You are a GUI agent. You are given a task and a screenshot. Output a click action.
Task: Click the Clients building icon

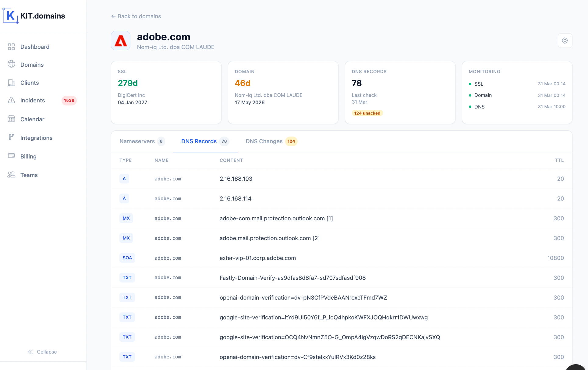click(x=11, y=83)
